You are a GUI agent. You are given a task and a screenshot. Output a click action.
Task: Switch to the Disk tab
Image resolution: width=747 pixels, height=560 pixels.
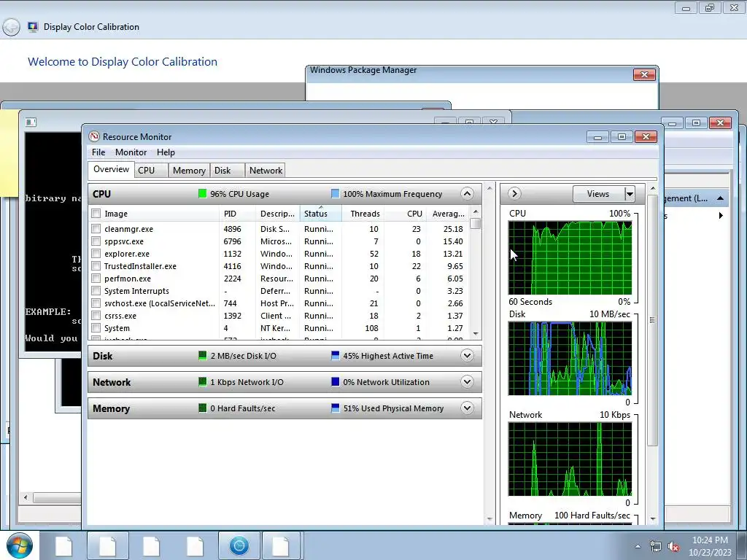228,171
